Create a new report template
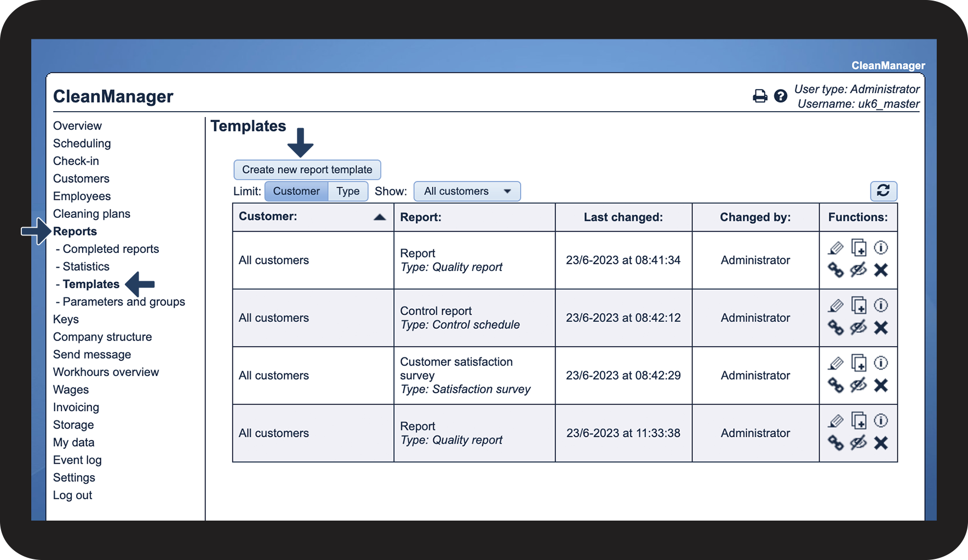Image resolution: width=968 pixels, height=560 pixels. pyautogui.click(x=307, y=170)
